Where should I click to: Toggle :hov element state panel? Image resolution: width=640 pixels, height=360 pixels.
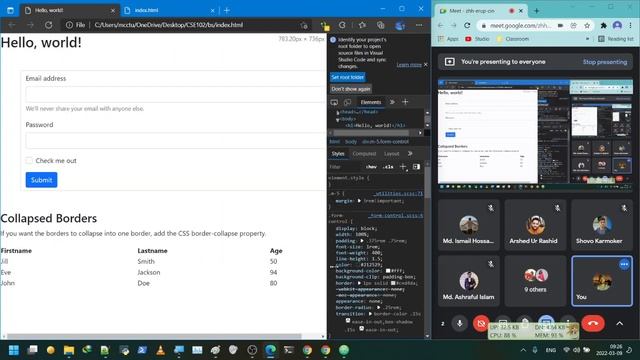pyautogui.click(x=371, y=167)
